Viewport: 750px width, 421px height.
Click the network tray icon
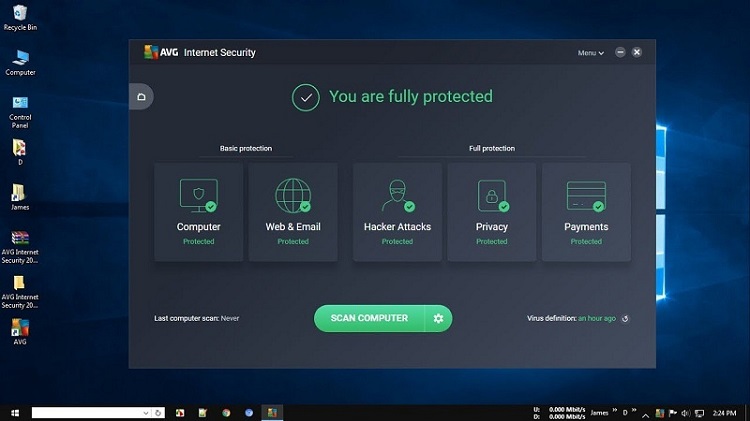[699, 413]
